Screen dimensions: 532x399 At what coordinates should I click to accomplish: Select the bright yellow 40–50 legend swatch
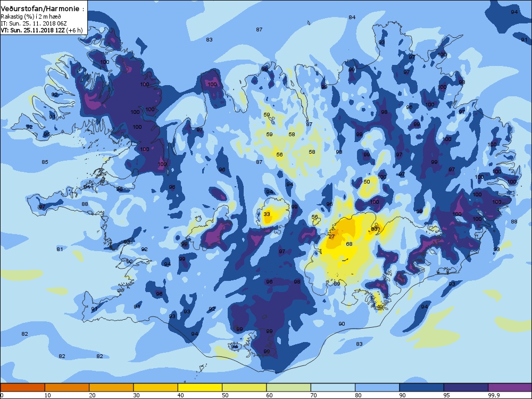200,387
